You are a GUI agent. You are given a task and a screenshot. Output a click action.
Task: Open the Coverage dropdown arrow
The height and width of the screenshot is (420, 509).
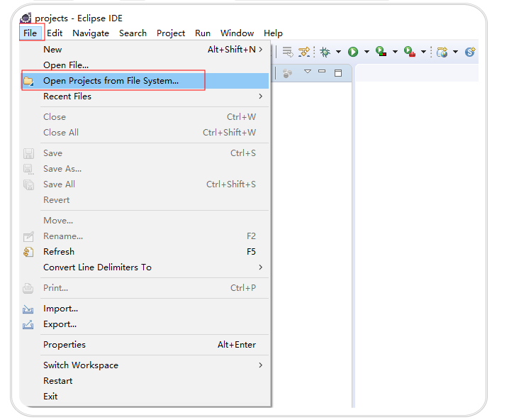click(x=395, y=52)
